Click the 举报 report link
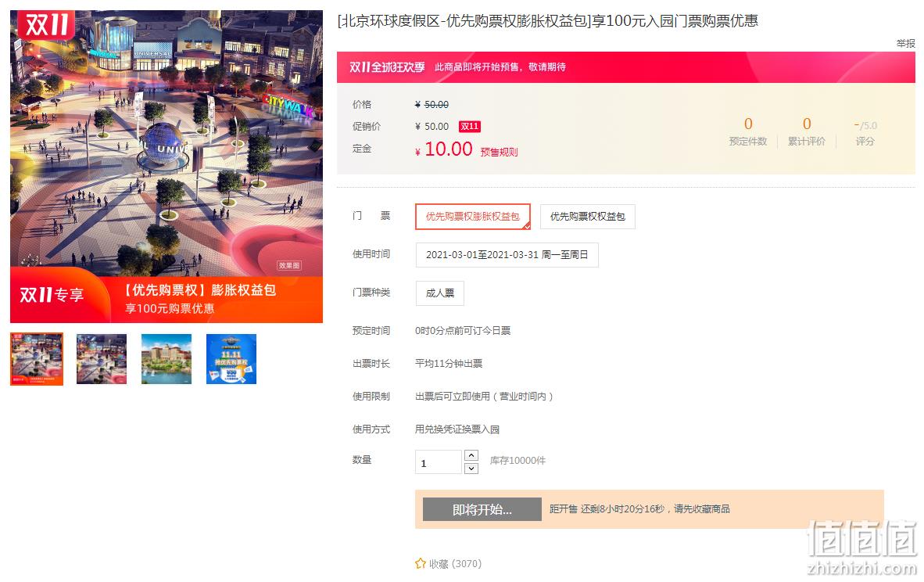The height and width of the screenshot is (582, 924). [906, 43]
